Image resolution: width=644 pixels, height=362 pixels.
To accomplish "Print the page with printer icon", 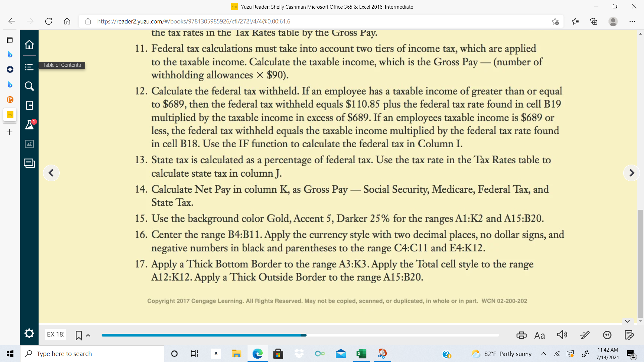I will (x=521, y=335).
